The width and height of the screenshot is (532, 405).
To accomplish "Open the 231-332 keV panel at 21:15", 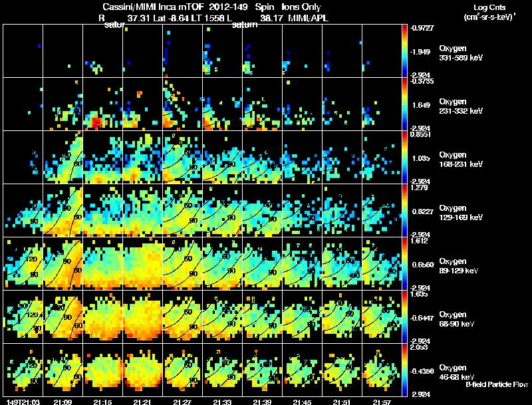I will click(103, 104).
